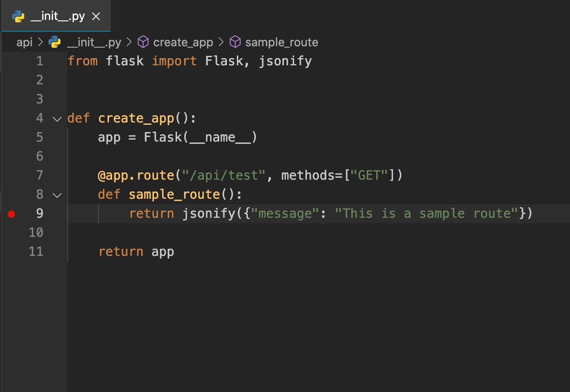Close the __init__.py editor tab
Image resolution: width=570 pixels, height=392 pixels.
tap(96, 17)
